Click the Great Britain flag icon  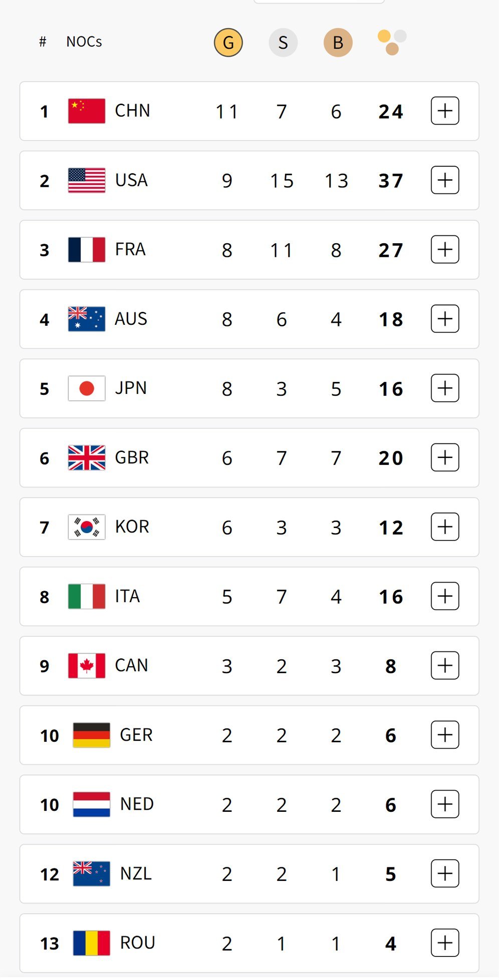87,457
